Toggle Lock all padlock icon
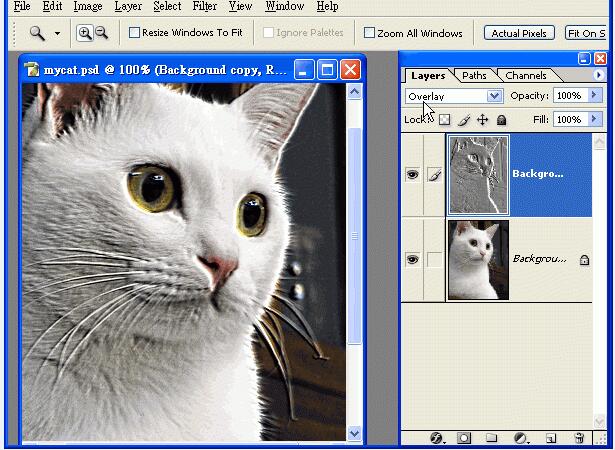The image size is (615, 450). 501,120
